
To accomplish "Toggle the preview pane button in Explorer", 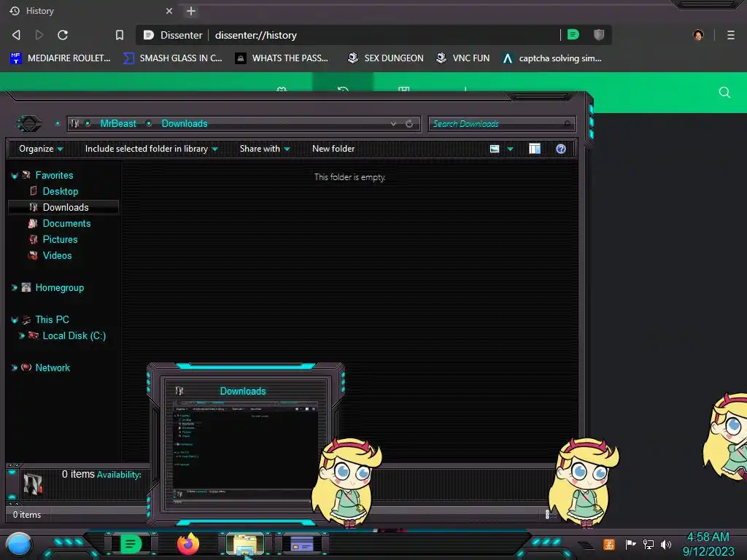I will [x=535, y=149].
